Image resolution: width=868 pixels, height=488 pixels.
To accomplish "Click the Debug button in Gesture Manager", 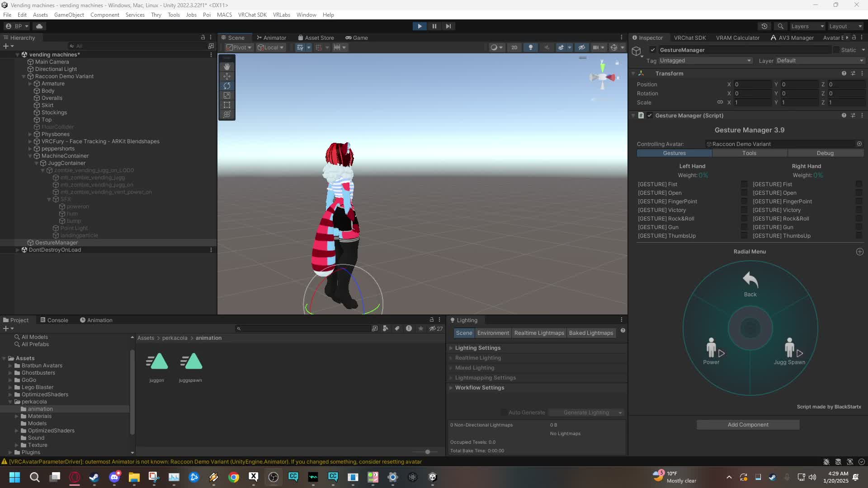I will (825, 153).
